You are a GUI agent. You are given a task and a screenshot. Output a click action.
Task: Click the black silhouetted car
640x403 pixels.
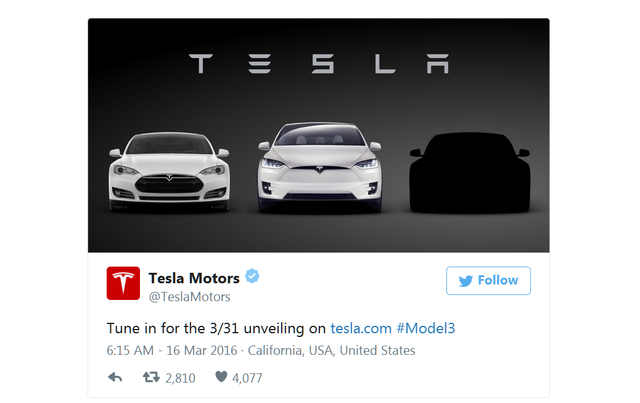click(x=470, y=172)
